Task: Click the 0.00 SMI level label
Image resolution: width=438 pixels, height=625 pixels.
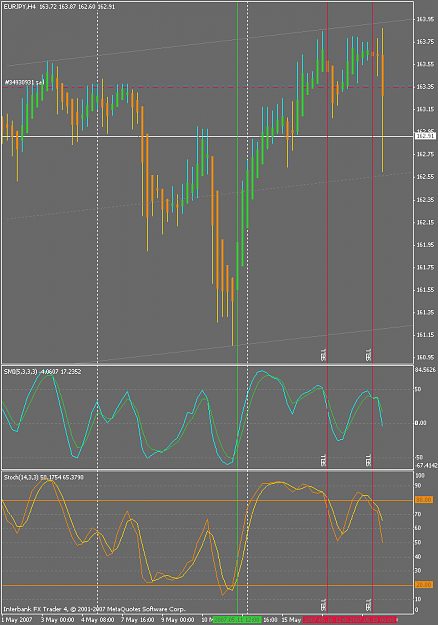Action: point(420,423)
